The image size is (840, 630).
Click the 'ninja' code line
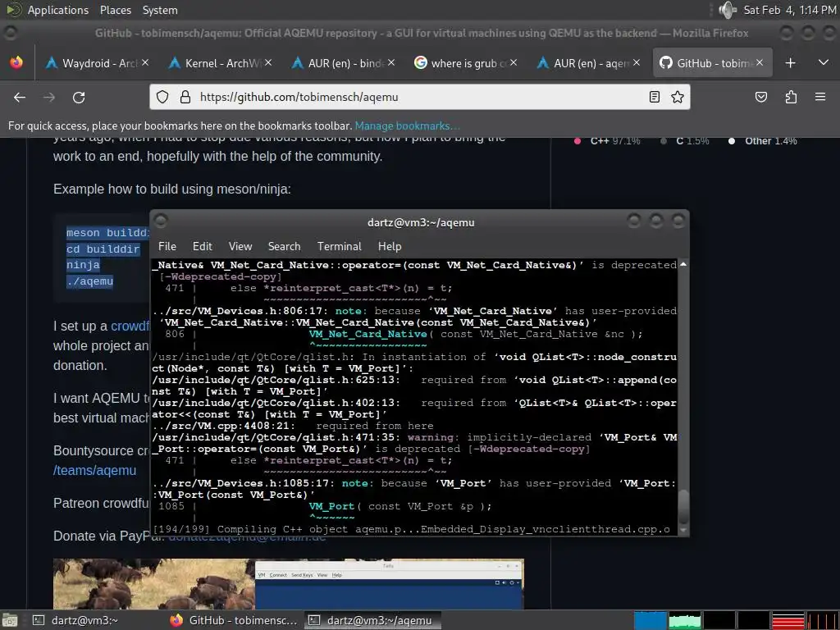[x=83, y=265]
